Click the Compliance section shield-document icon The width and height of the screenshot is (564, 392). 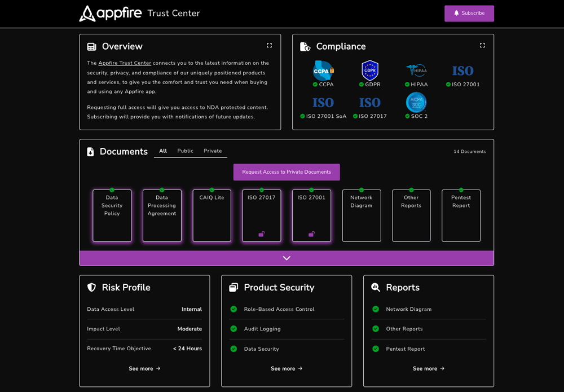point(305,47)
